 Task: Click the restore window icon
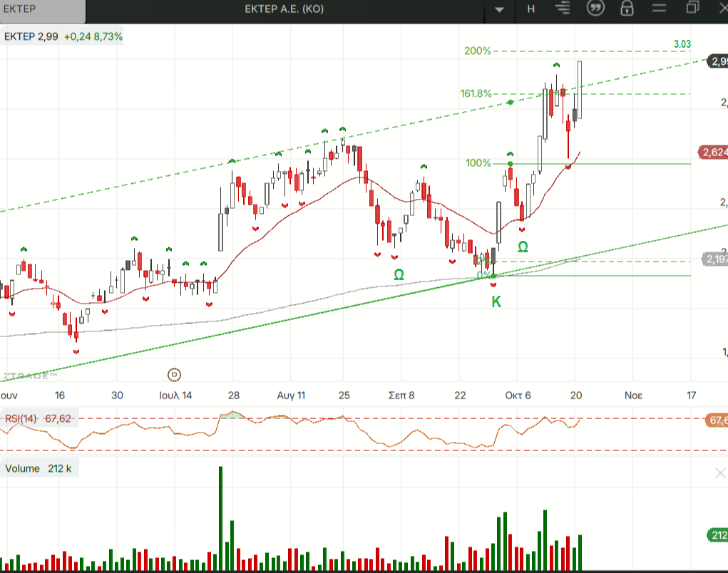692,8
